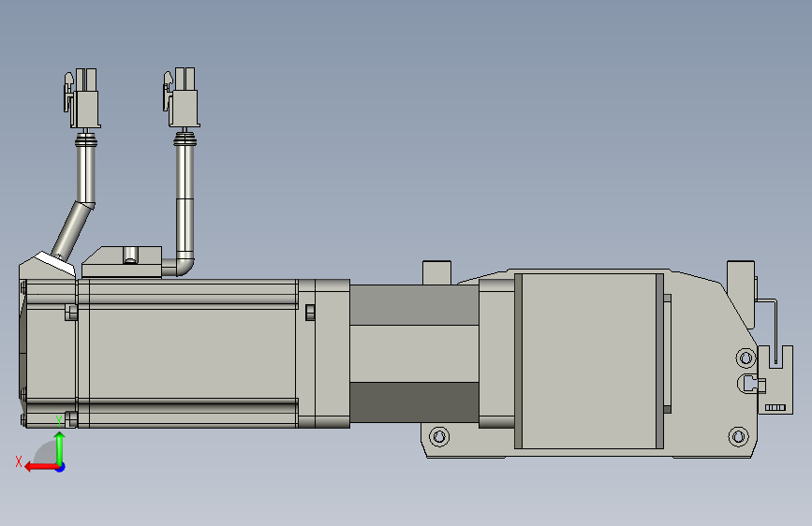Select the rectangular boss on top of the bracket
Screen dimensions: 812x526
click(436, 272)
